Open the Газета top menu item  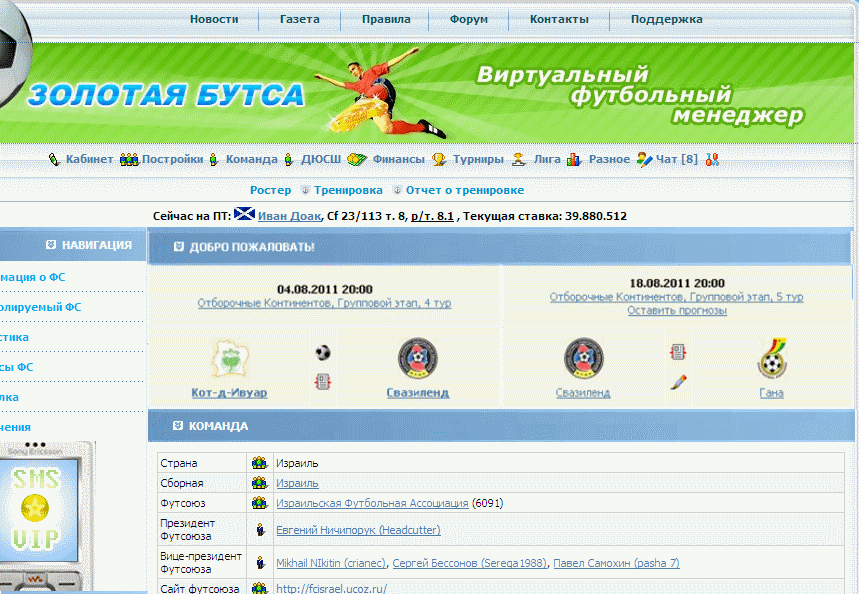click(300, 19)
